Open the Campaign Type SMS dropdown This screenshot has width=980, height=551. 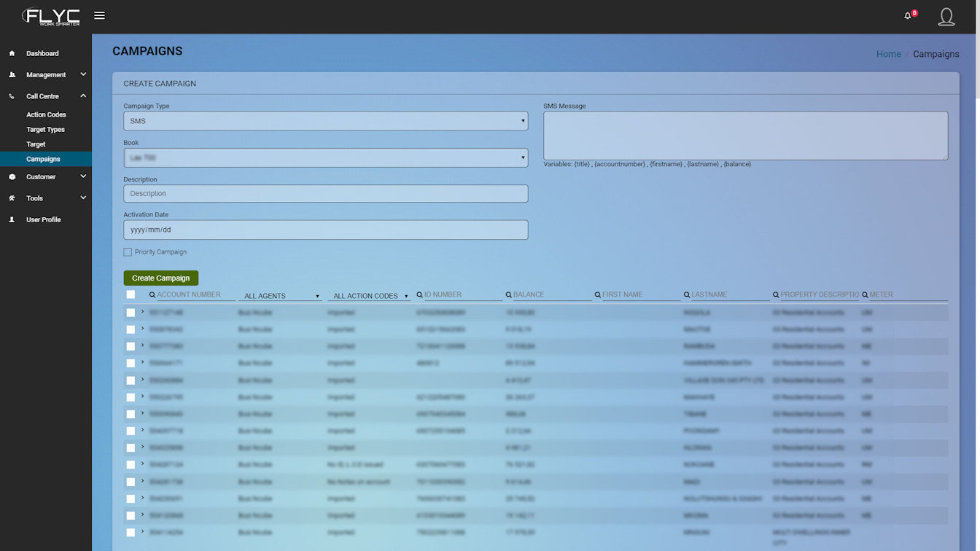click(325, 121)
